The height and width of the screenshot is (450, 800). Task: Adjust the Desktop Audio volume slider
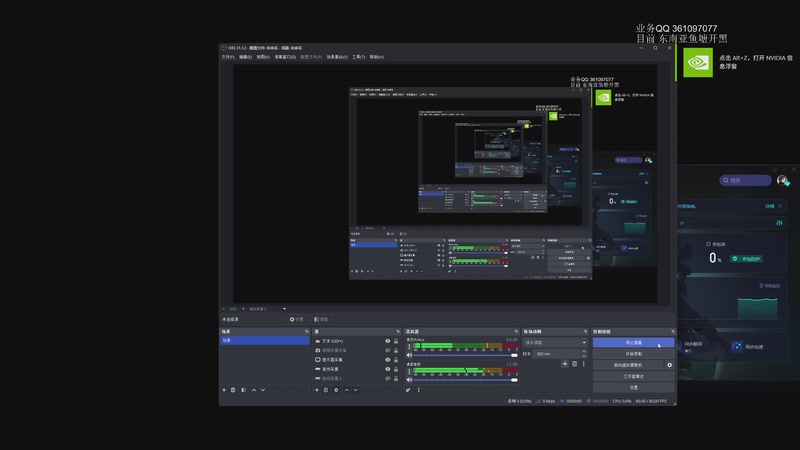pos(465,380)
